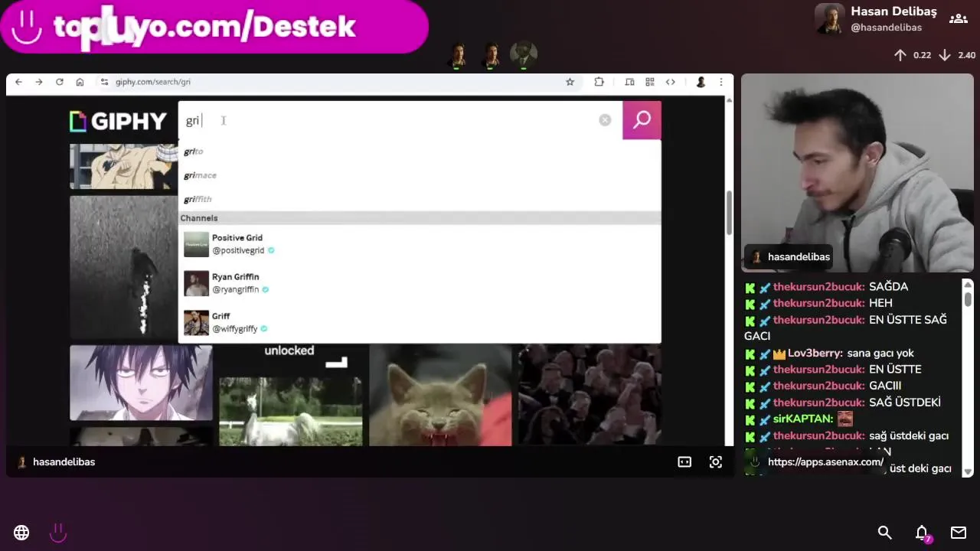Click the GIPHY logo

coord(118,122)
